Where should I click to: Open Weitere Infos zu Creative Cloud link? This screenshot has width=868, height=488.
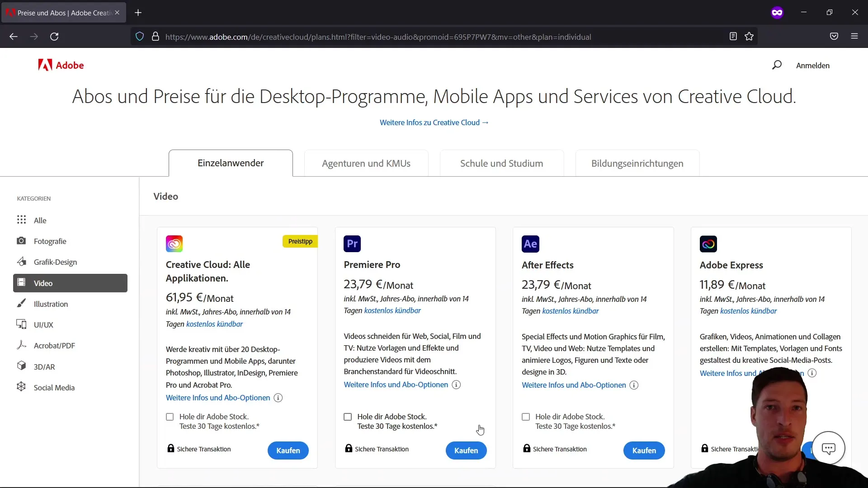[x=434, y=122]
